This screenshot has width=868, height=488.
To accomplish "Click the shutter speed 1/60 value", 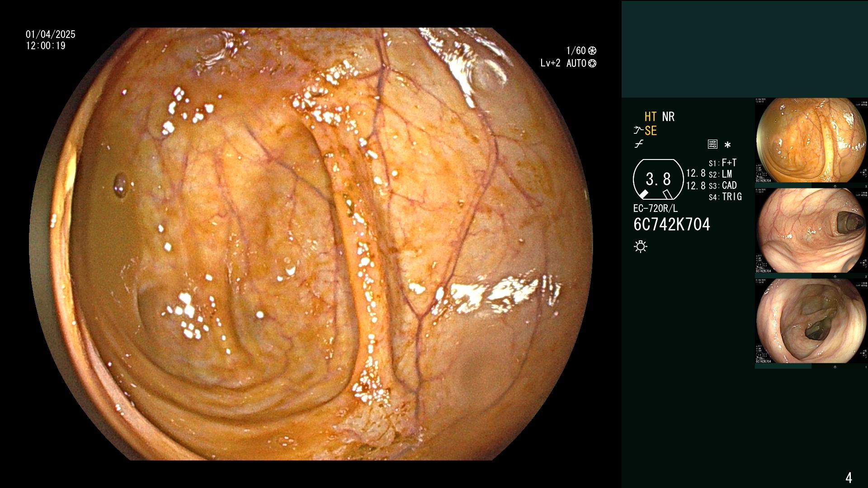I will pos(576,51).
